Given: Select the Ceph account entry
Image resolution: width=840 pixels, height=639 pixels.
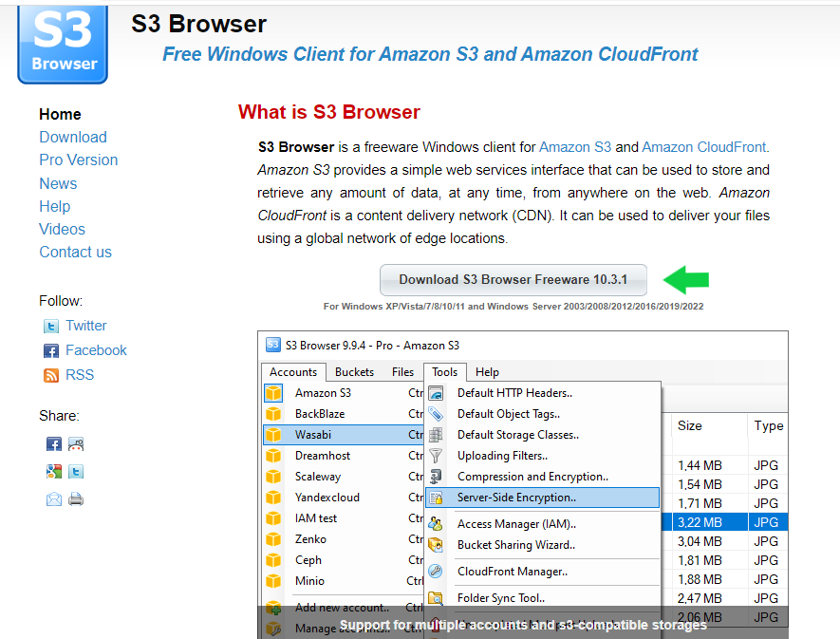Looking at the screenshot, I should click(x=344, y=560).
